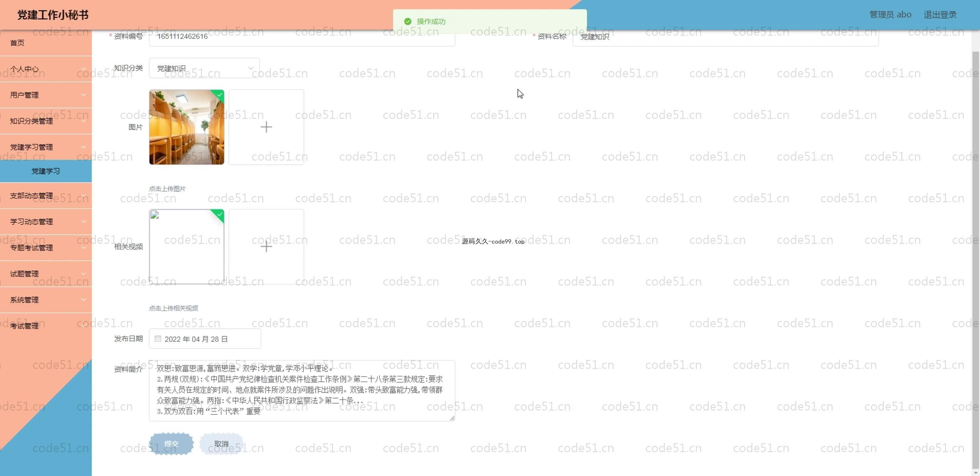Click the textarea resize handle corner
The width and height of the screenshot is (980, 476).
click(452, 418)
